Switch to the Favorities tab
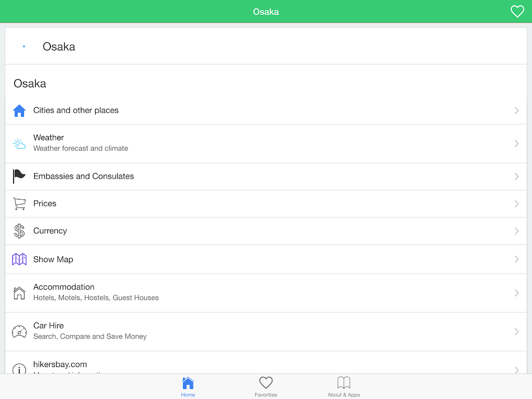Screen dimensions: 532x399 coord(266,387)
